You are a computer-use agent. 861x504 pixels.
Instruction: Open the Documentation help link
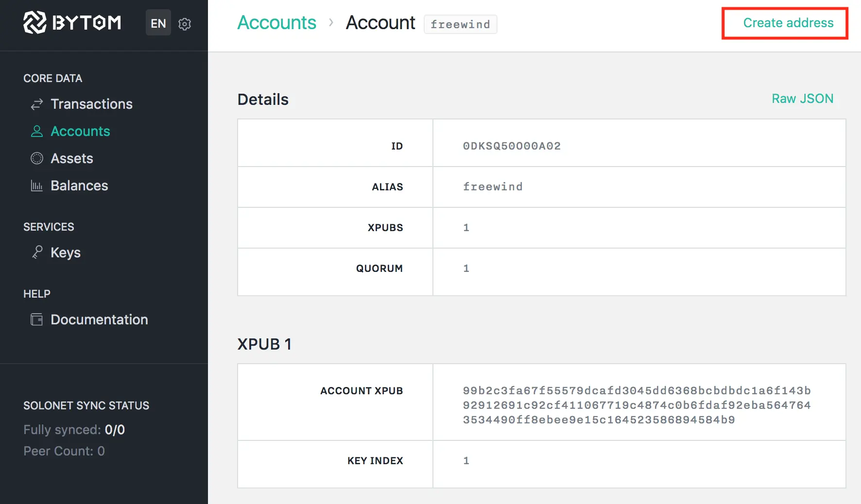point(99,319)
